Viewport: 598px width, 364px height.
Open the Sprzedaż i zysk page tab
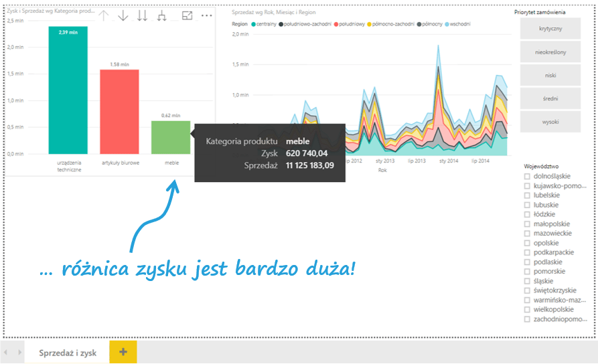[67, 352]
